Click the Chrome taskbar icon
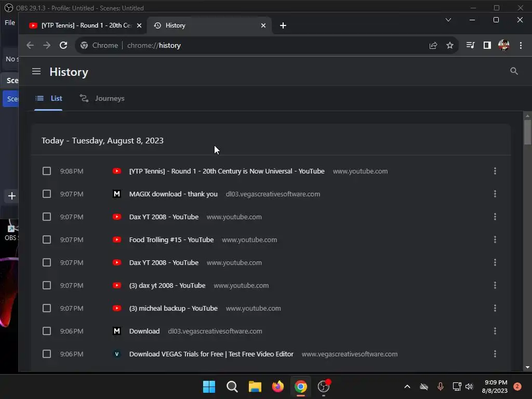The height and width of the screenshot is (399, 532). 301,387
